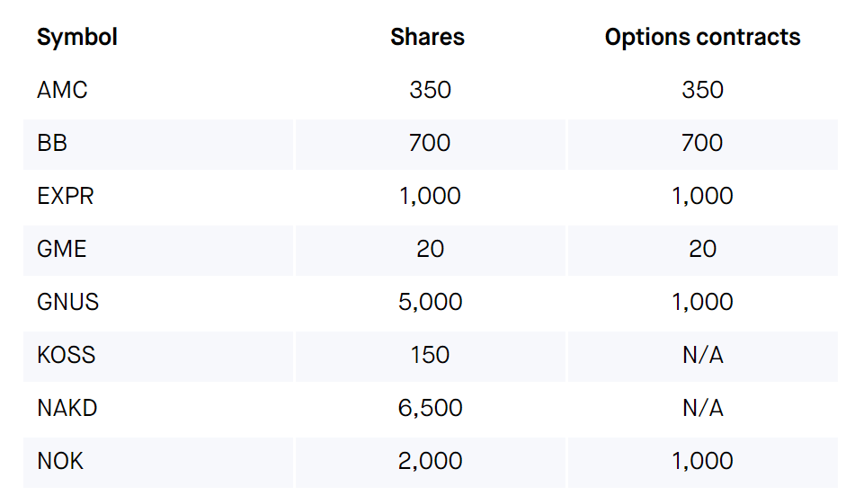Click NAKD shares value 6,500
846x504 pixels.
[x=430, y=408]
